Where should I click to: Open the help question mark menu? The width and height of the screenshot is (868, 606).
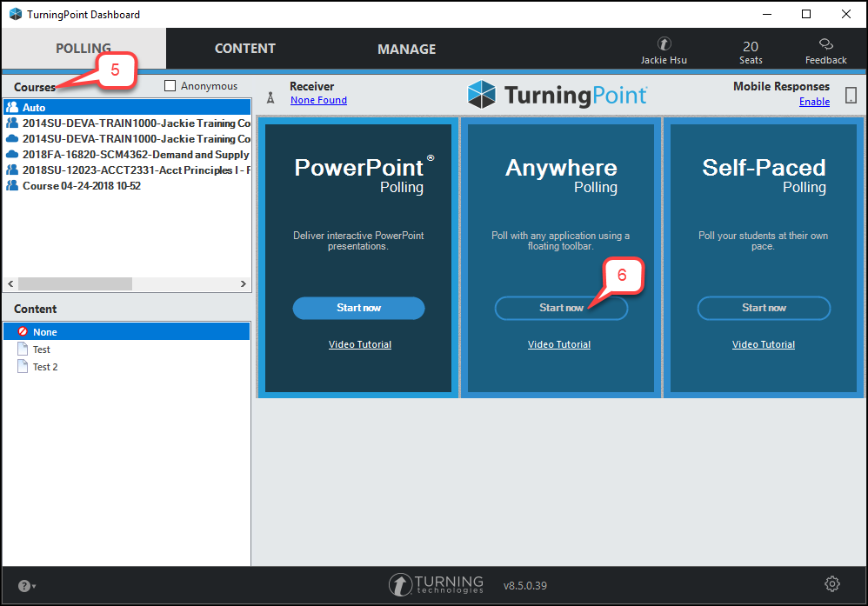pos(27,585)
